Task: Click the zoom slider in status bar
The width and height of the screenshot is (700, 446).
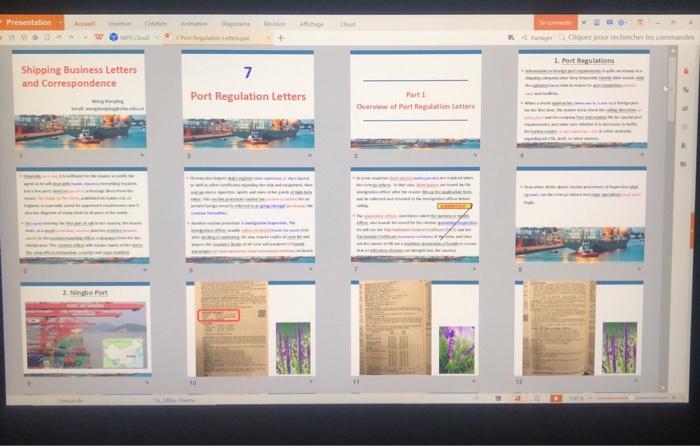Action: [634, 397]
